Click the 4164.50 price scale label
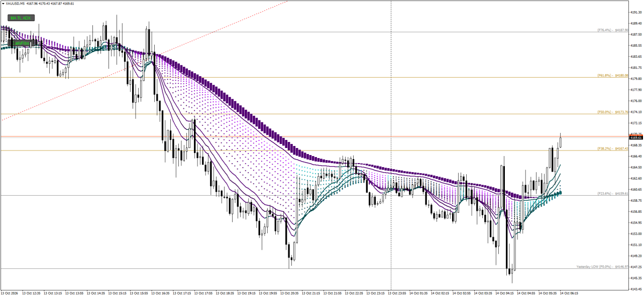 pos(636,167)
